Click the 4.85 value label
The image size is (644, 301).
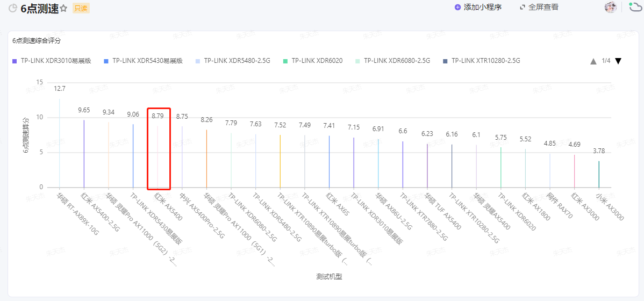[x=550, y=144]
